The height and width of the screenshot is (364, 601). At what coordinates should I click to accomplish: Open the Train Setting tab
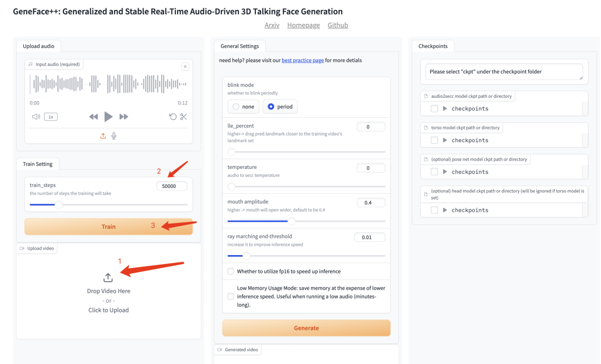click(38, 164)
